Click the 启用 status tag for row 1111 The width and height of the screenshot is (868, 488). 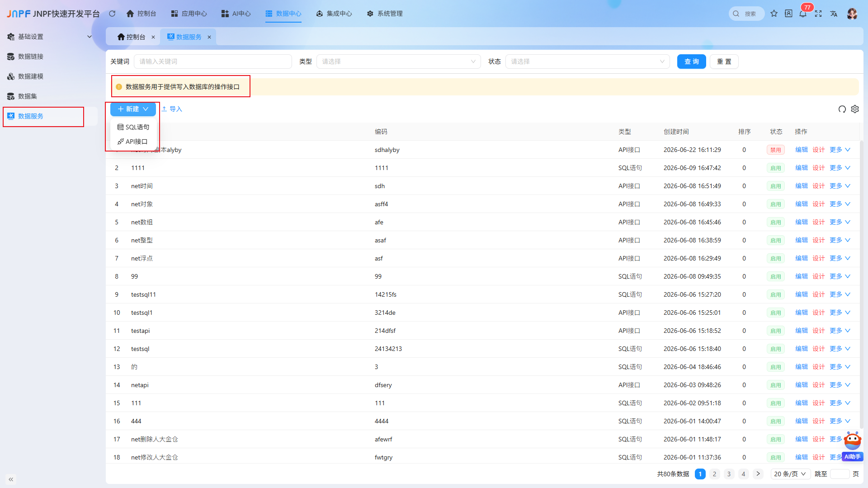[776, 168]
